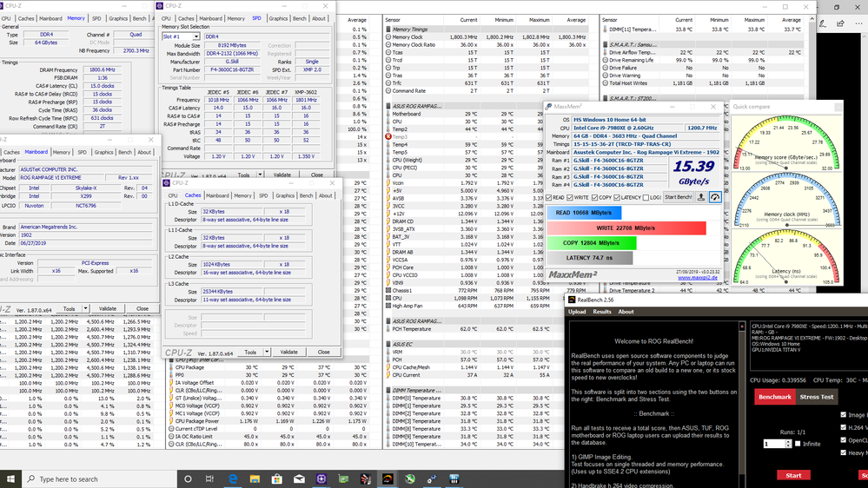Click the Temp3 red error sensor icon
Image resolution: width=868 pixels, height=488 pixels.
(x=388, y=136)
